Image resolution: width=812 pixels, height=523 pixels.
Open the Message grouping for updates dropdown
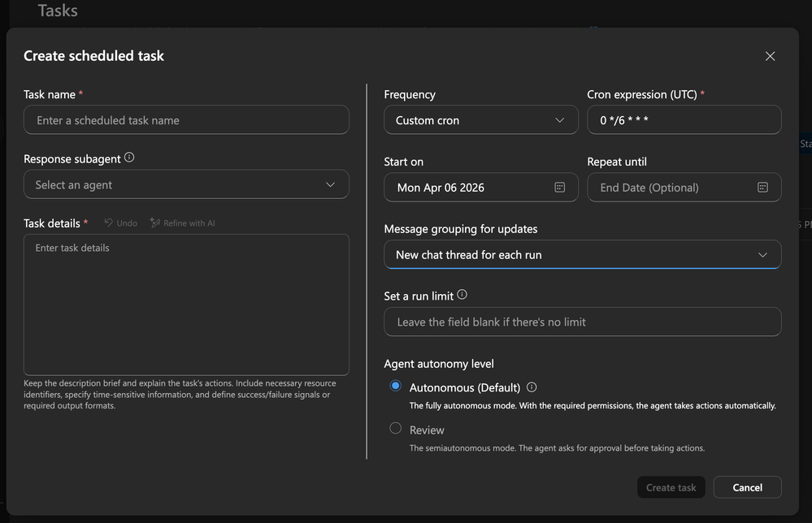(582, 255)
